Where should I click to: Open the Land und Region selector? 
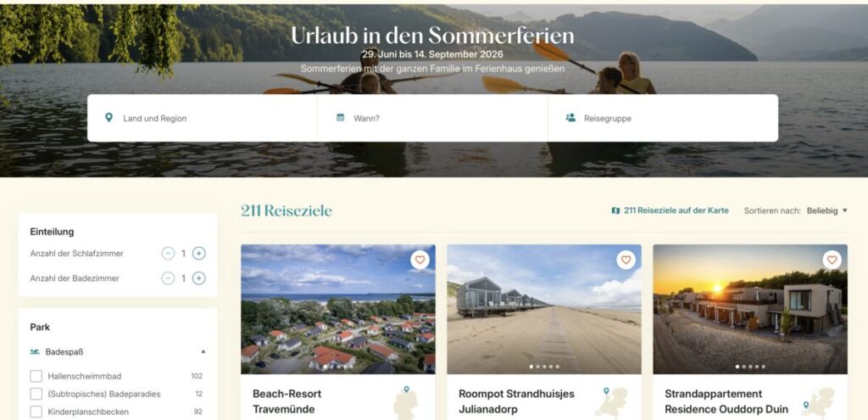(x=203, y=118)
